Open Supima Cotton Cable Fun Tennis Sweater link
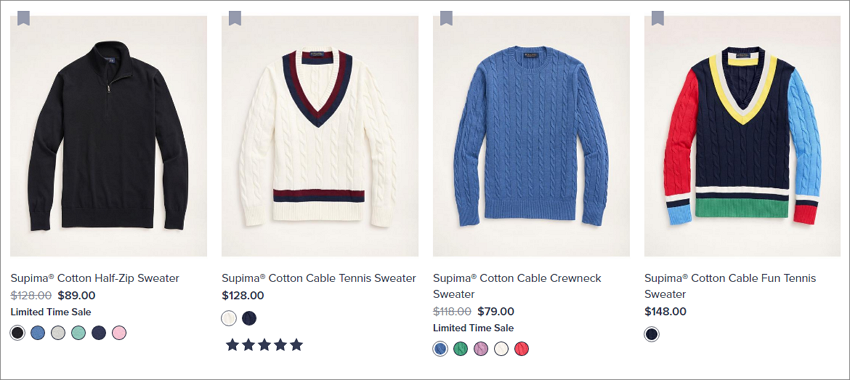850x380 pixels. pos(730,286)
